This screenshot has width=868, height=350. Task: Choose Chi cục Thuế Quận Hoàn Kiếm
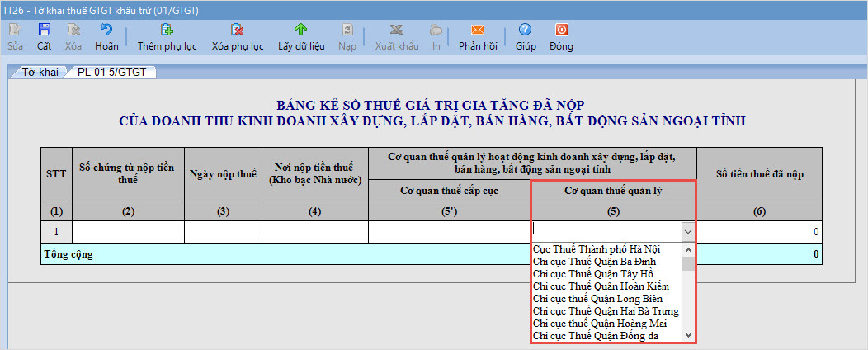600,286
